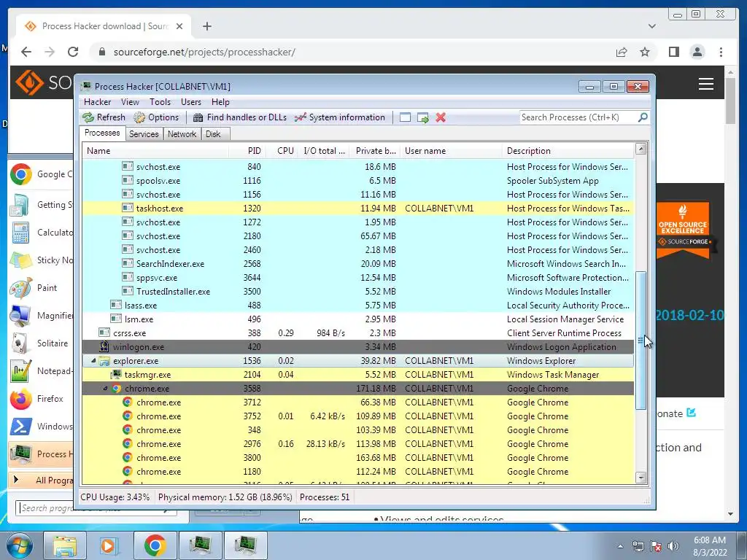Click Find handles or DLLs
747x560 pixels.
coord(240,117)
